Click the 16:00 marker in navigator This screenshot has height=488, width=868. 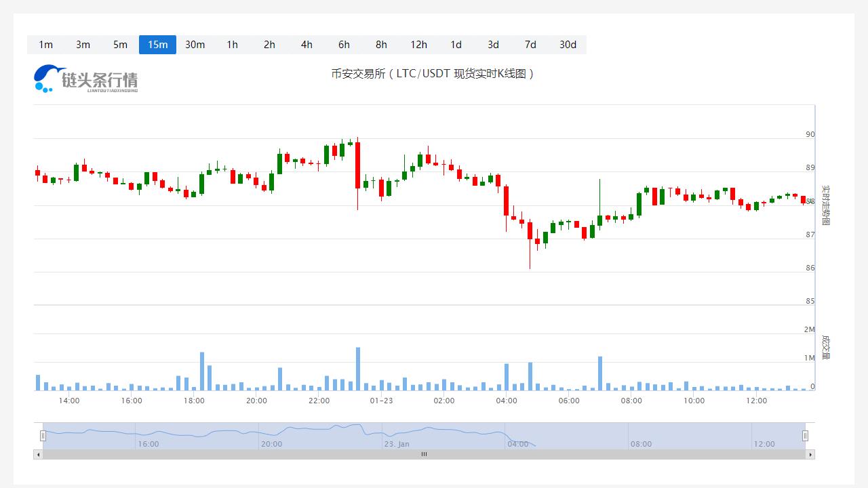click(x=149, y=444)
